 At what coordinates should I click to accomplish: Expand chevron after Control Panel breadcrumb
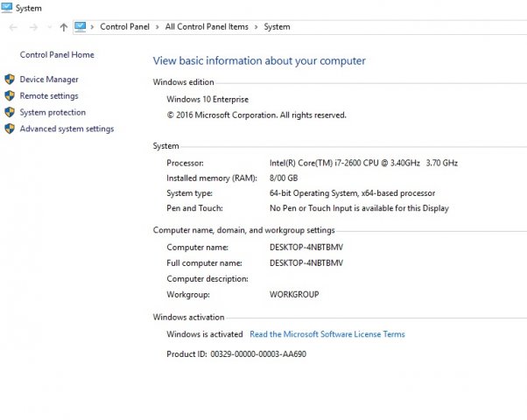[x=159, y=27]
